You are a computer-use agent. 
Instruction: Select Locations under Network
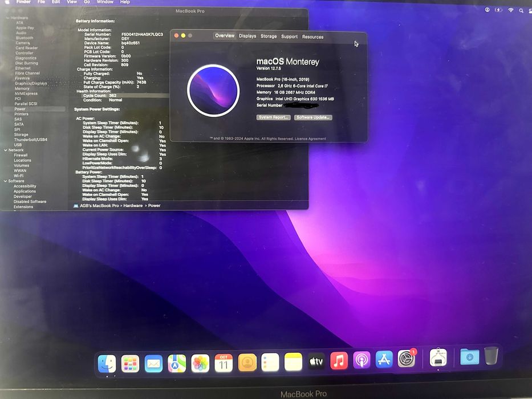(22, 160)
